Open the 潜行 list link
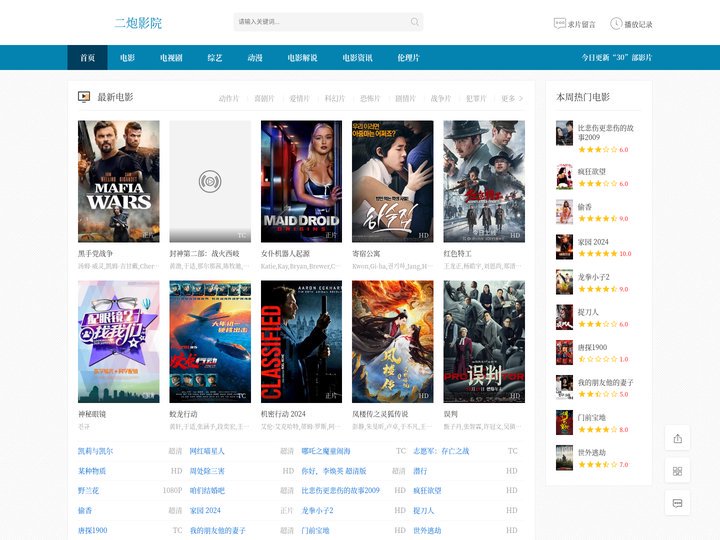 420,471
